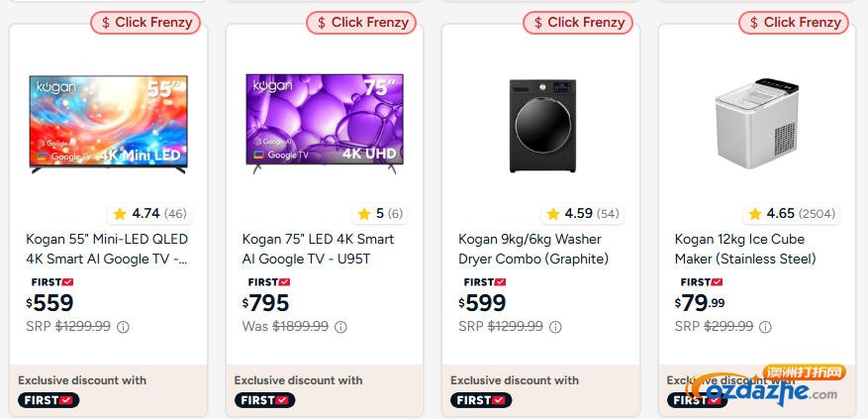Click the SRP info icon under the $559 TV

tap(124, 327)
